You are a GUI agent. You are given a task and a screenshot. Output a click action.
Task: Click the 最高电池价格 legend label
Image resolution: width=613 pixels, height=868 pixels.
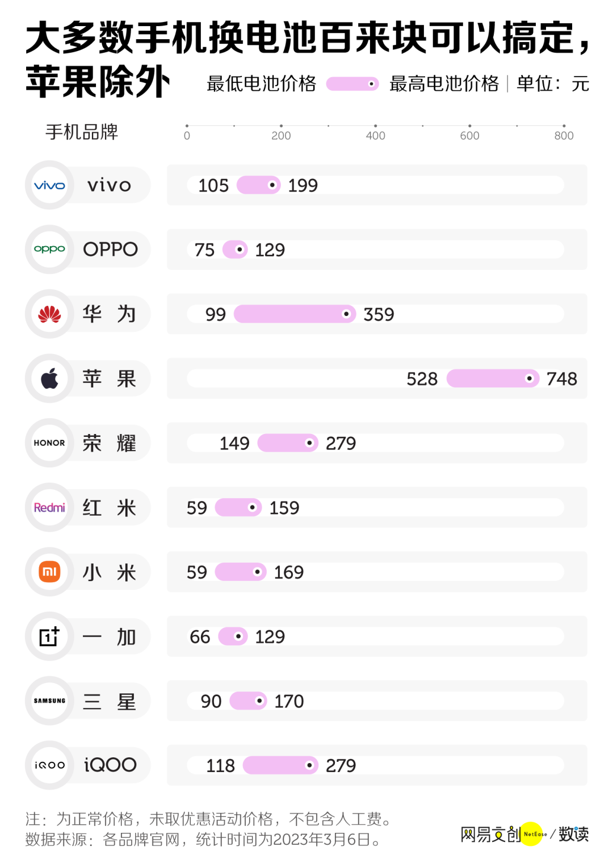pos(444,84)
